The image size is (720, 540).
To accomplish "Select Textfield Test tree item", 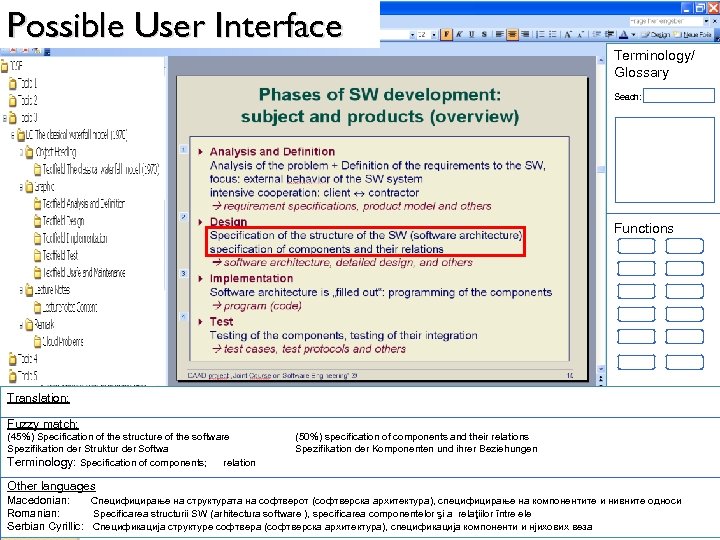I will 56,256.
